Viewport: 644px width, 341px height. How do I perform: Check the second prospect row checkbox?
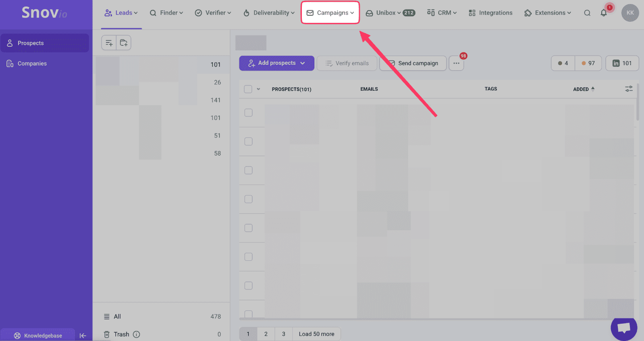click(x=248, y=141)
